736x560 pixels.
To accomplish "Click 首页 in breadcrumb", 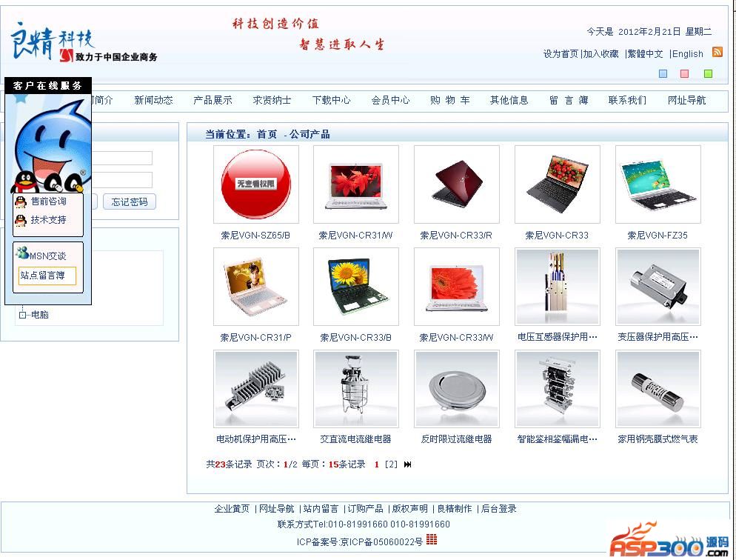I will 267,134.
